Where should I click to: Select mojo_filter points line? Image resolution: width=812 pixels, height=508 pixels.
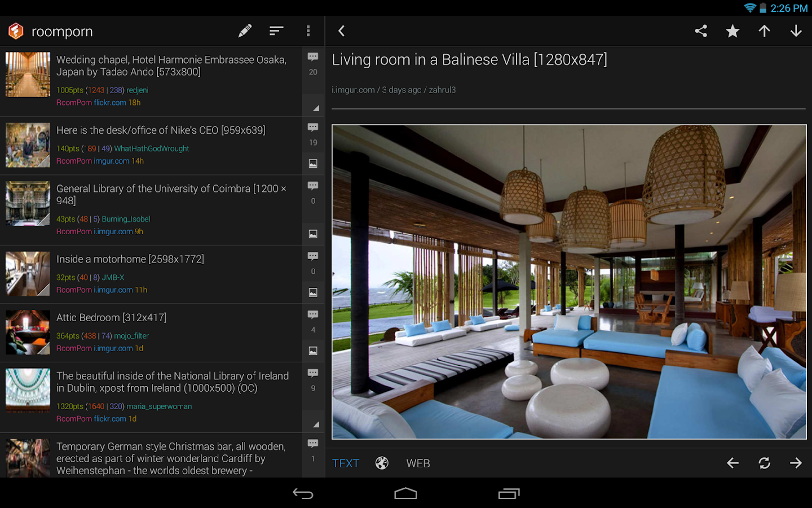103,336
